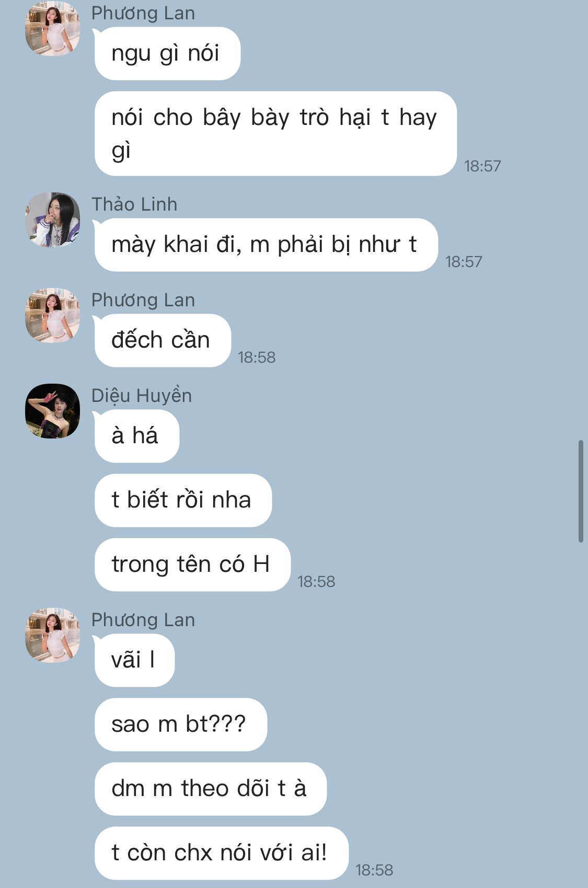Select the 'ngu gì nói' message bubble

point(167,53)
